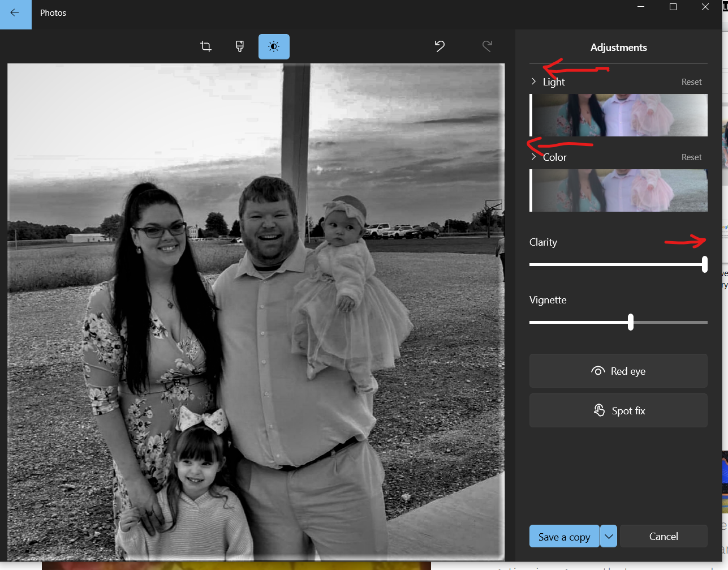Open the save options dropdown arrow

coord(609,537)
